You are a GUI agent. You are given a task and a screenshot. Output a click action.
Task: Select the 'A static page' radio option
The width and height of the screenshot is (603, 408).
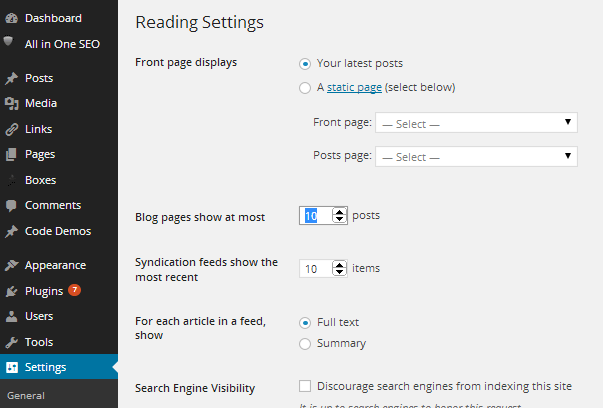coord(305,88)
